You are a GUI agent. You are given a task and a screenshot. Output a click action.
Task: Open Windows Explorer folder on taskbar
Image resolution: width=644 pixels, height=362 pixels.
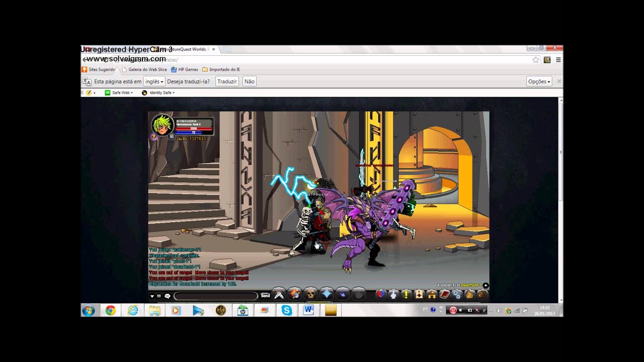click(x=154, y=310)
